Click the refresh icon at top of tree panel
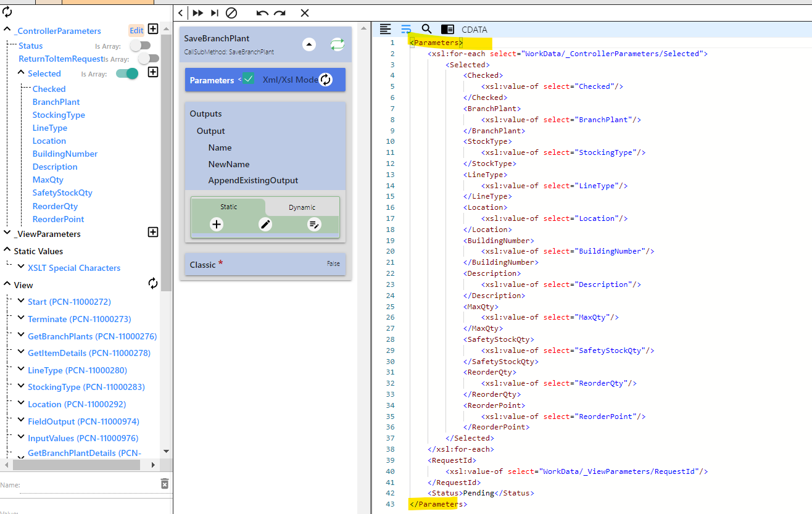Viewport: 812px width, 514px height. pos(7,12)
